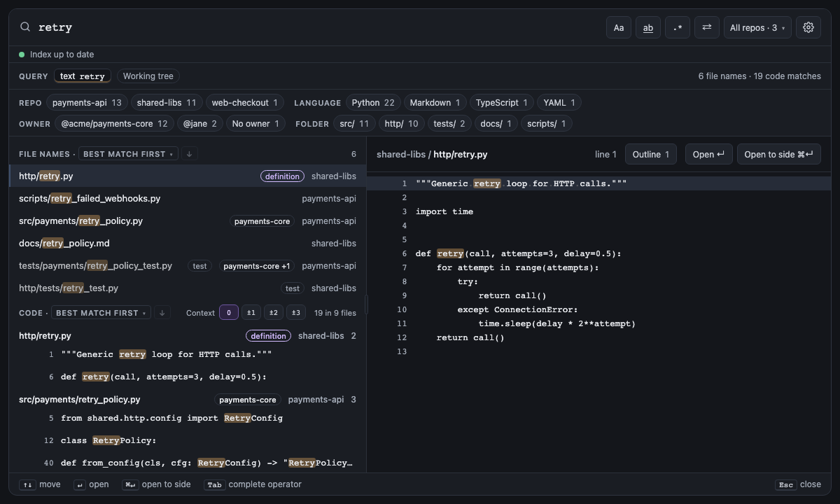Screen dimensions: 840x504
Task: Toggle regular expression mode (.*)
Action: click(678, 27)
